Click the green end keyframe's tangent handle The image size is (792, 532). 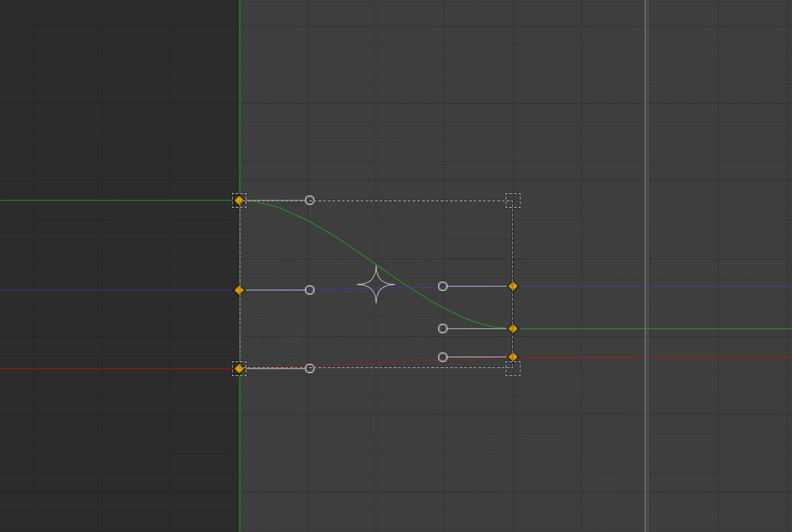(x=443, y=329)
